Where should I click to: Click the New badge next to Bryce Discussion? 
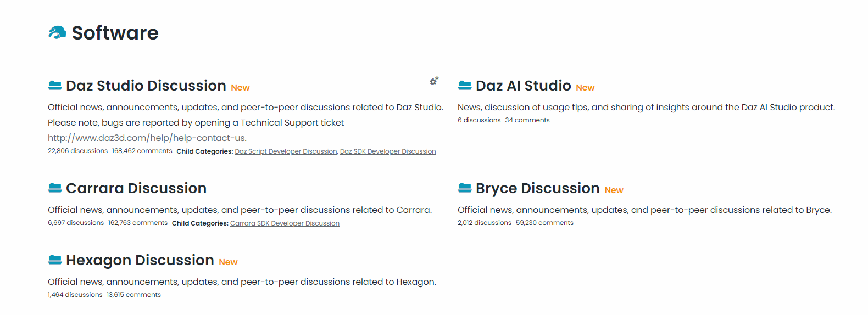(614, 190)
